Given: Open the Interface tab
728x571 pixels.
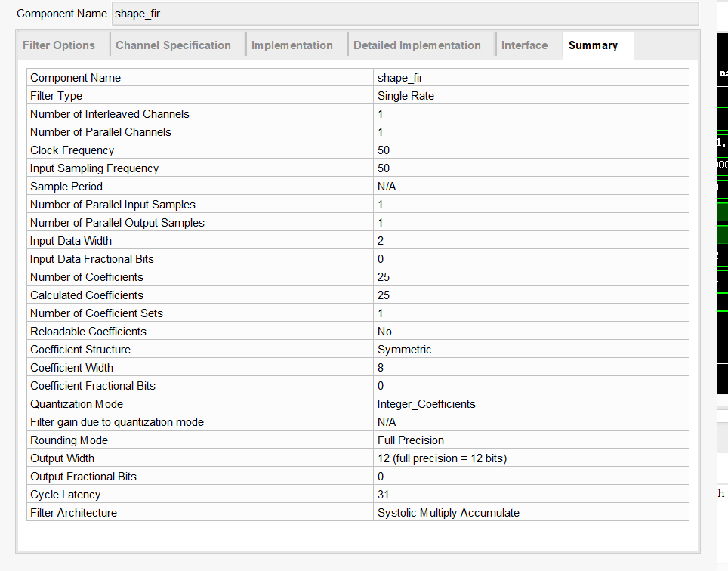Looking at the screenshot, I should pos(524,45).
